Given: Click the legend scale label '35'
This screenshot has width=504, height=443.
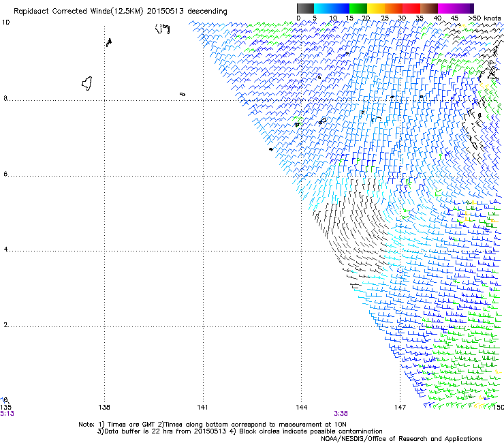Looking at the screenshot, I should 420,18.
